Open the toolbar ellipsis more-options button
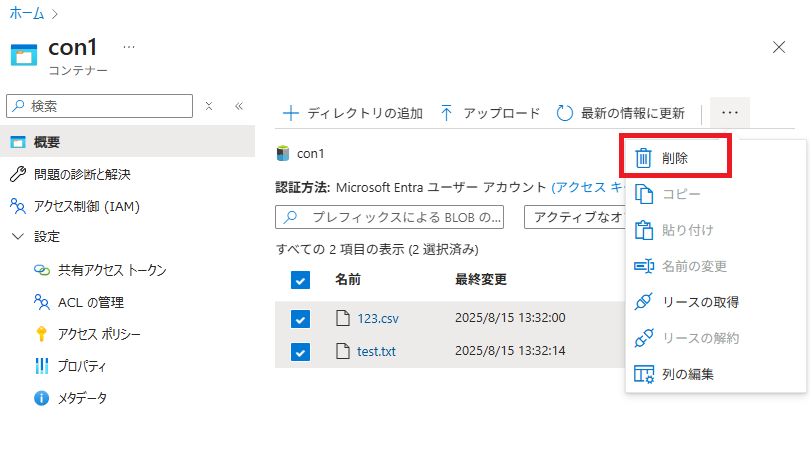Screen dimensions: 810x470 click(729, 113)
